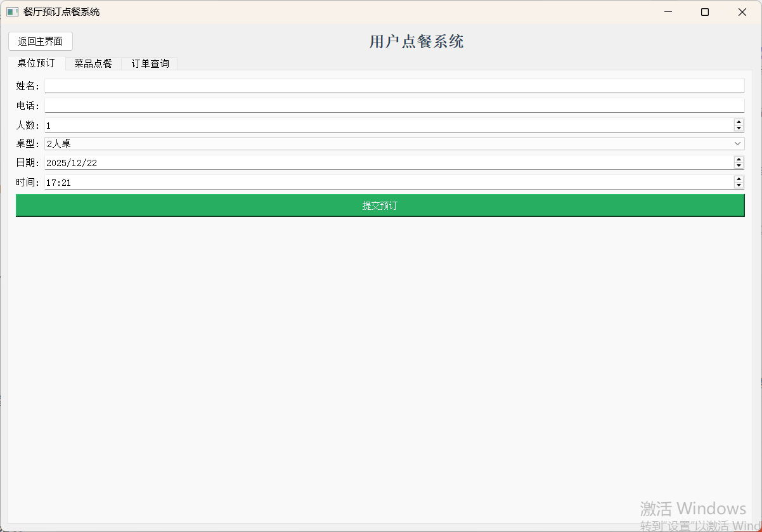Switch to the 订单查询 tab
This screenshot has width=762, height=532.
[x=148, y=63]
